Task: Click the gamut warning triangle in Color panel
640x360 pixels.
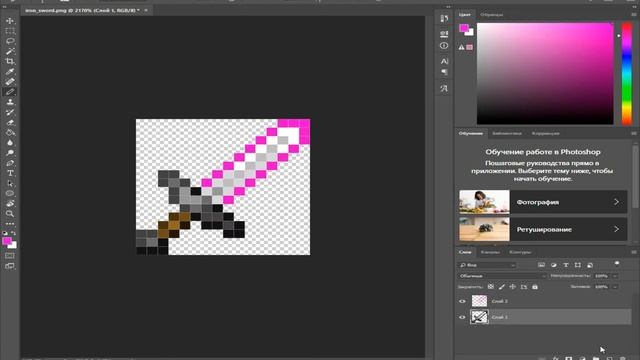Action: click(x=461, y=47)
